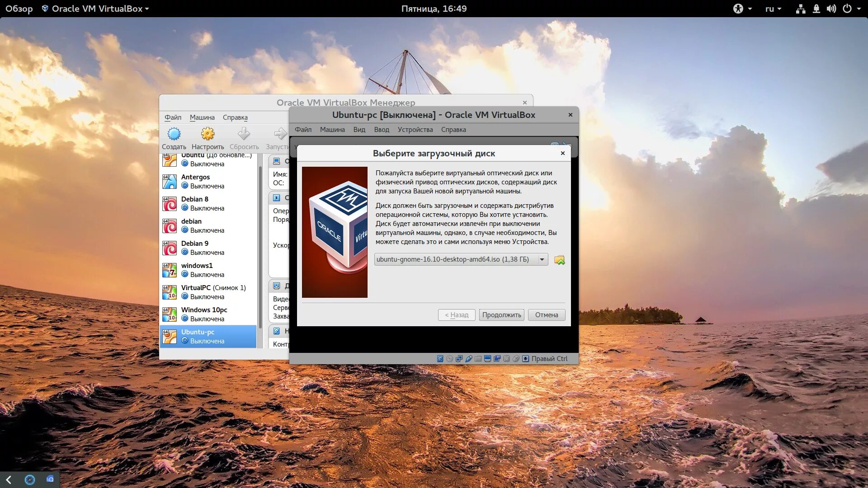Click the browse disk image folder icon
This screenshot has height=488, width=868.
point(559,260)
